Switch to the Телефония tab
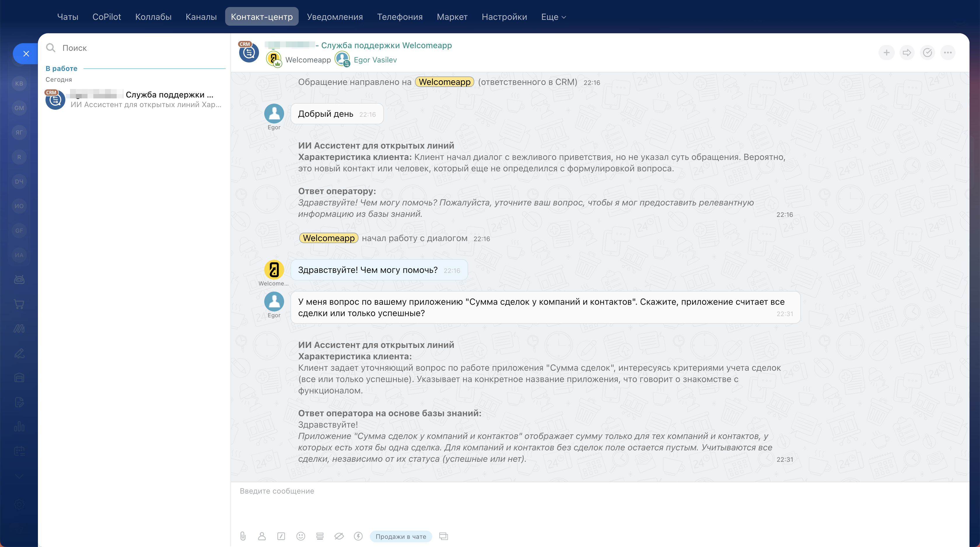980x547 pixels. point(400,17)
